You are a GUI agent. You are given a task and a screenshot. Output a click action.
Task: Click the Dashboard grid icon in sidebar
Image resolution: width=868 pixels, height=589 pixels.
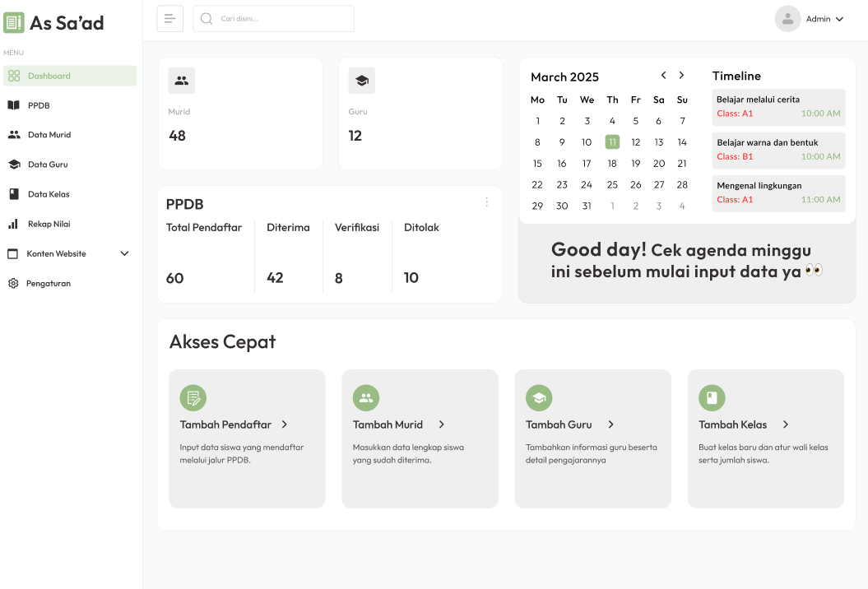14,76
